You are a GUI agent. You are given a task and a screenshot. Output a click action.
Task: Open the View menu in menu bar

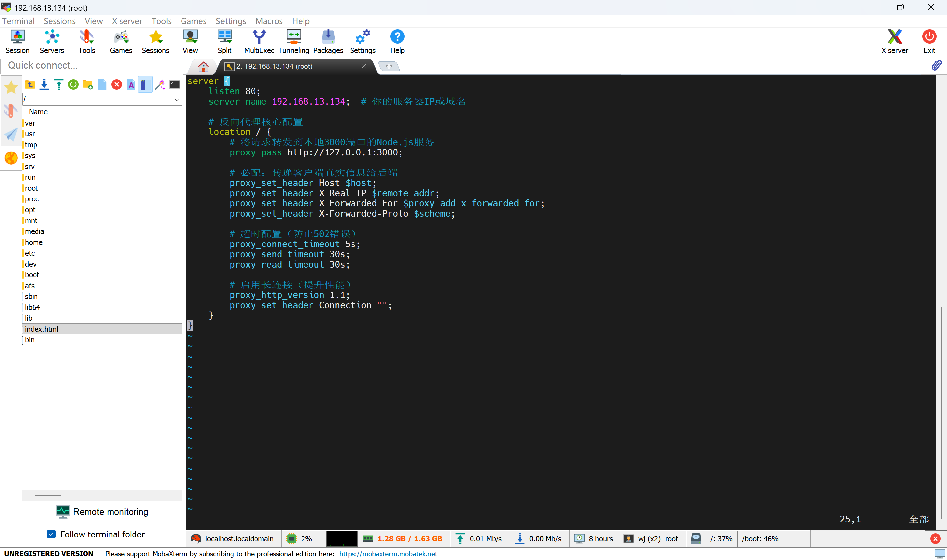click(94, 21)
